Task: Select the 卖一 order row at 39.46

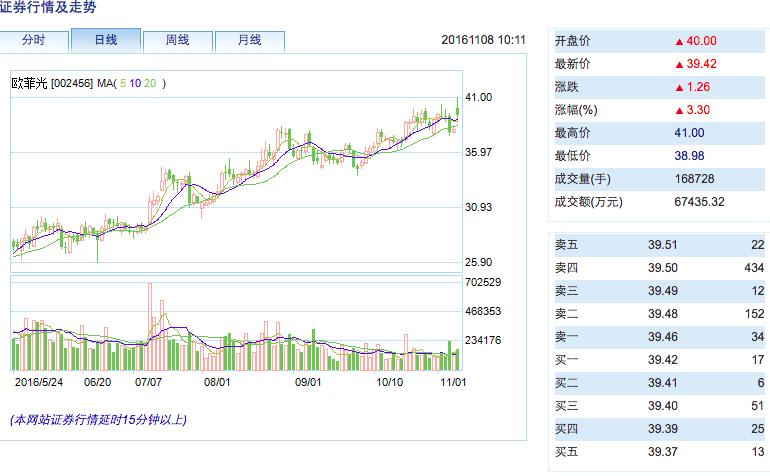Action: coord(658,336)
